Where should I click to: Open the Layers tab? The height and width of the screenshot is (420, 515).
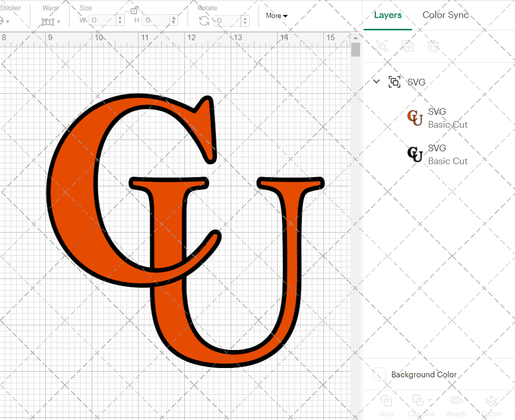coord(387,15)
